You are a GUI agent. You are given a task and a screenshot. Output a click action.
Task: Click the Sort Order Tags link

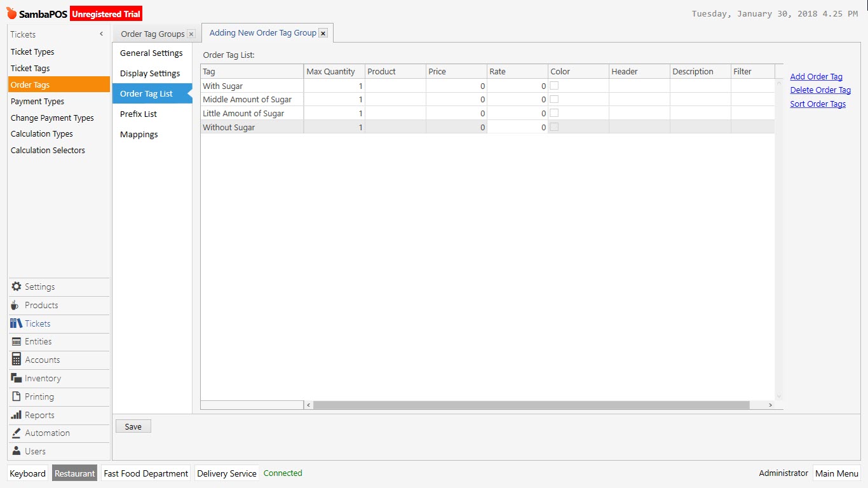click(x=818, y=104)
